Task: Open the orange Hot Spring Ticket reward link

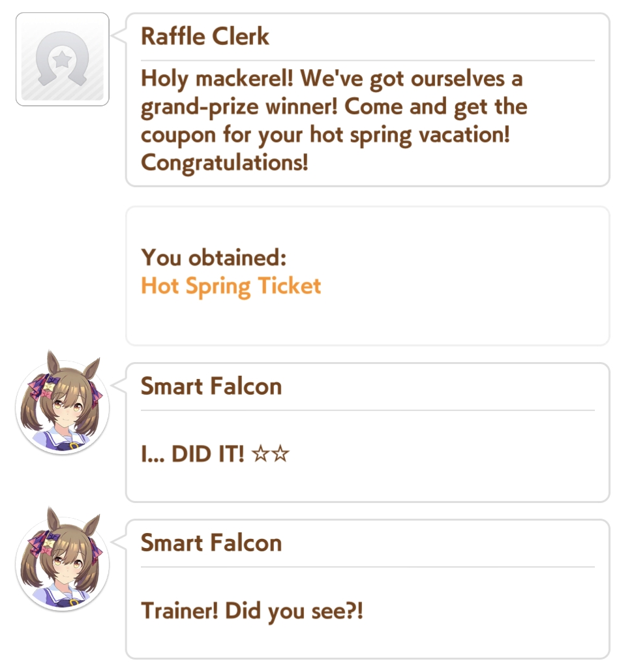Action: click(231, 286)
